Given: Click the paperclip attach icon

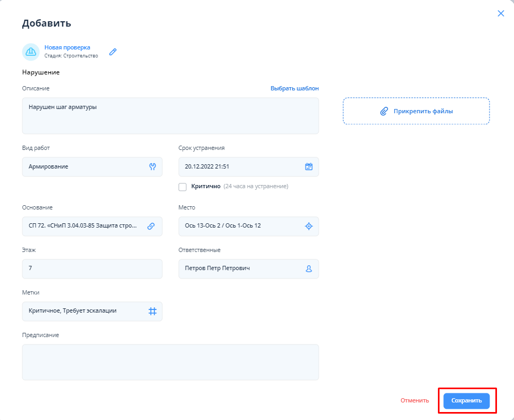Looking at the screenshot, I should [384, 111].
